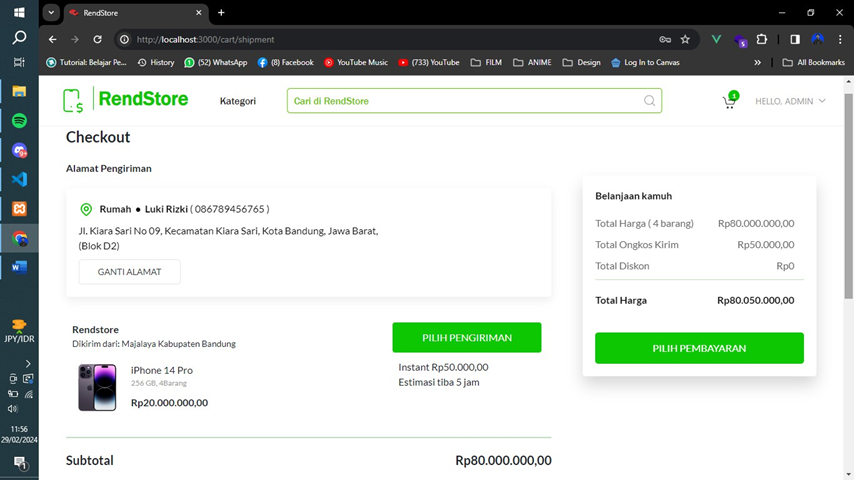The height and width of the screenshot is (480, 854).
Task: Open the Kategori menu
Action: (237, 101)
